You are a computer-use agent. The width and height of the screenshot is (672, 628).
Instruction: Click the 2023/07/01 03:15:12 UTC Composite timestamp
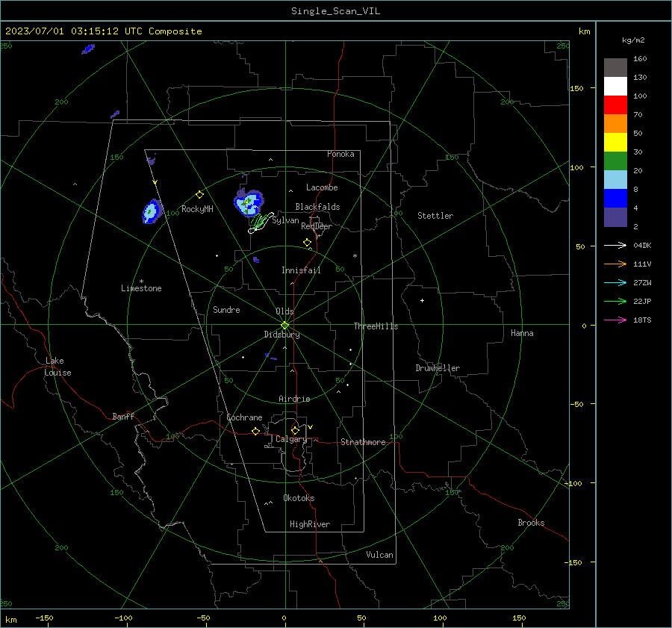104,31
